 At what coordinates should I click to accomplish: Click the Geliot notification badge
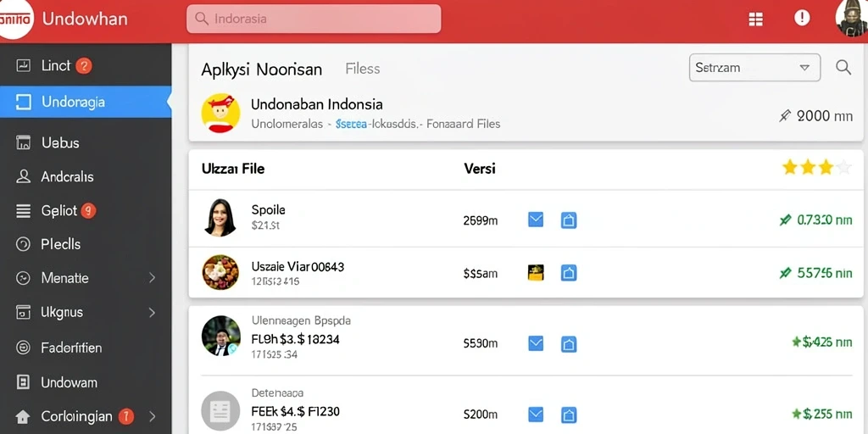88,210
